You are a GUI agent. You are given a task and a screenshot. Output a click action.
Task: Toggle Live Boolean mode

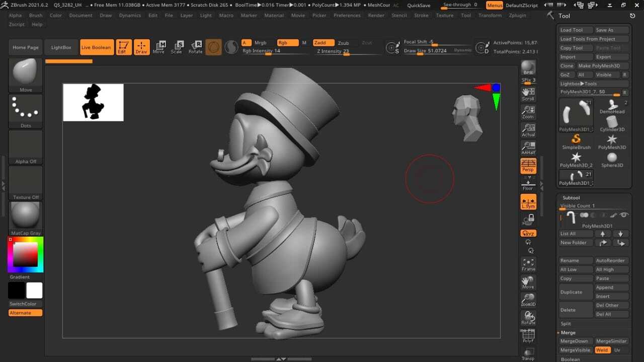pos(96,47)
